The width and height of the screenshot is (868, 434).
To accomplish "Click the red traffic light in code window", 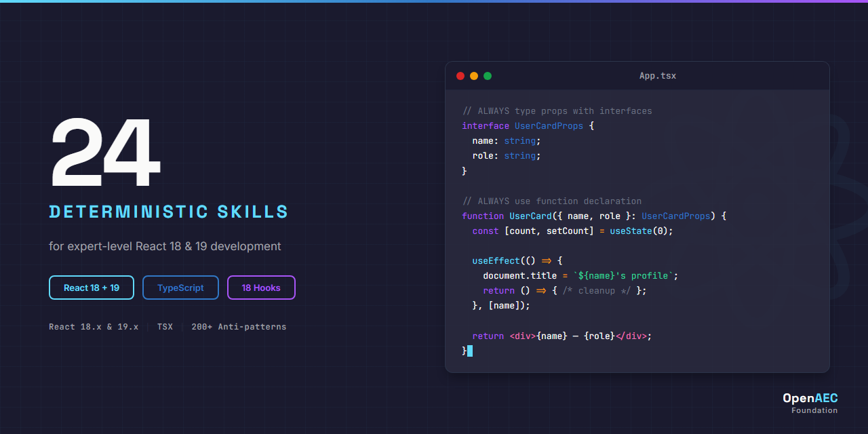I will pyautogui.click(x=460, y=76).
